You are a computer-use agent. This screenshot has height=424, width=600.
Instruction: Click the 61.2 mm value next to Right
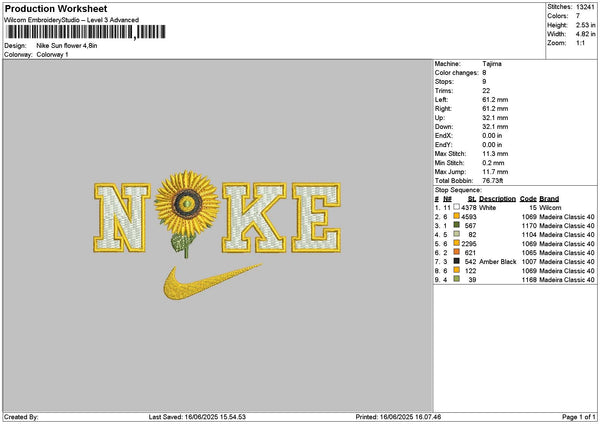(x=495, y=109)
